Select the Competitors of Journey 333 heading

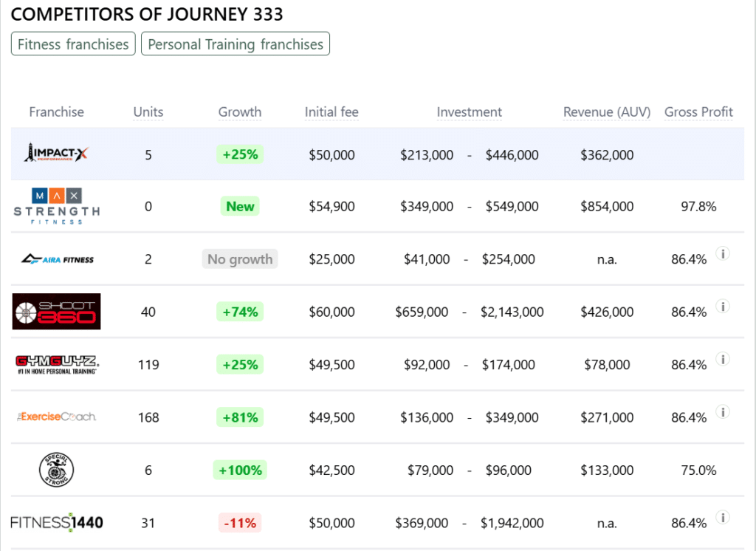(147, 15)
